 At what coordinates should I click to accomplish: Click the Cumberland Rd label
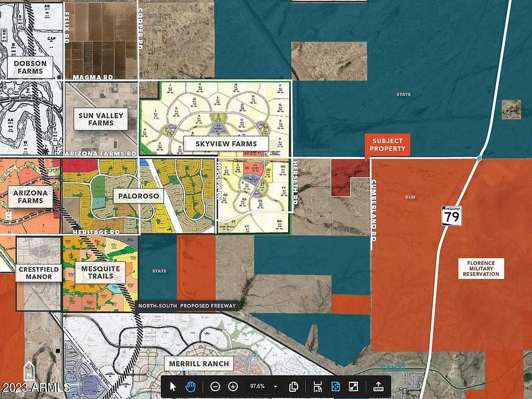(374, 211)
